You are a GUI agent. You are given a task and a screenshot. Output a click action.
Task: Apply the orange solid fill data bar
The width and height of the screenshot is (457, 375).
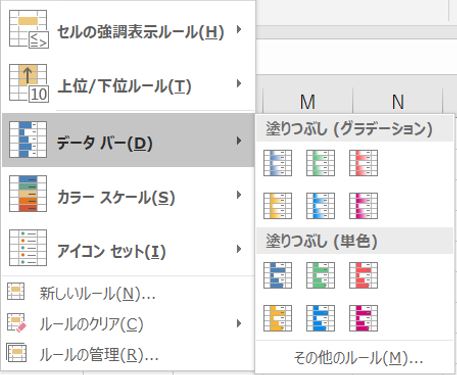pos(277,318)
